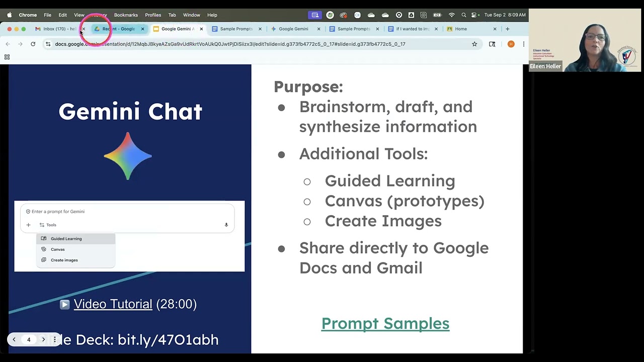This screenshot has width=644, height=362.
Task: Click the Google Drive menu bar icon
Action: point(411,15)
